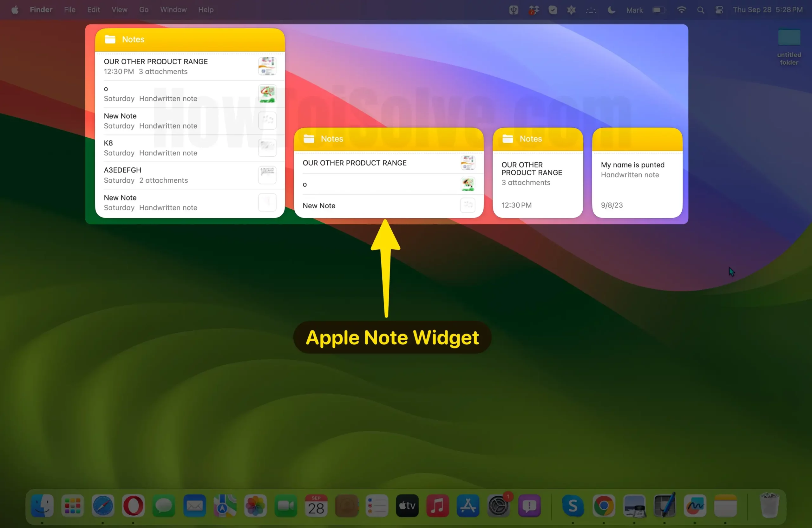The height and width of the screenshot is (528, 812).
Task: Click the date and time clock
Action: tap(768, 10)
